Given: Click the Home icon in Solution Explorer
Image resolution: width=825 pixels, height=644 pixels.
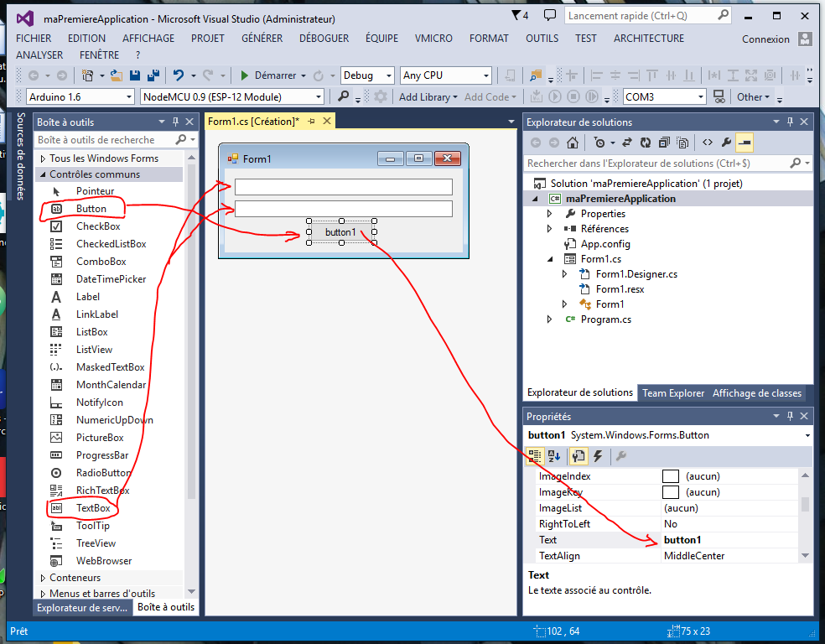Looking at the screenshot, I should pos(573,143).
